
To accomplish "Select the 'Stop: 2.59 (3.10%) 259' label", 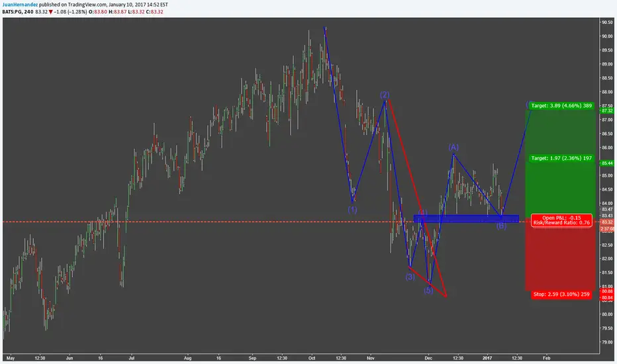I will coord(561,295).
